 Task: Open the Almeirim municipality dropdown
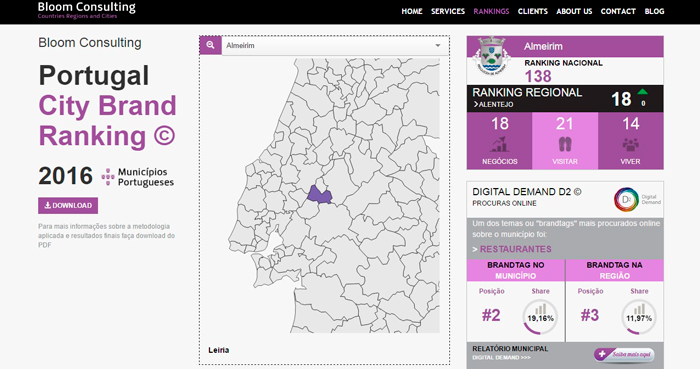pyautogui.click(x=335, y=46)
